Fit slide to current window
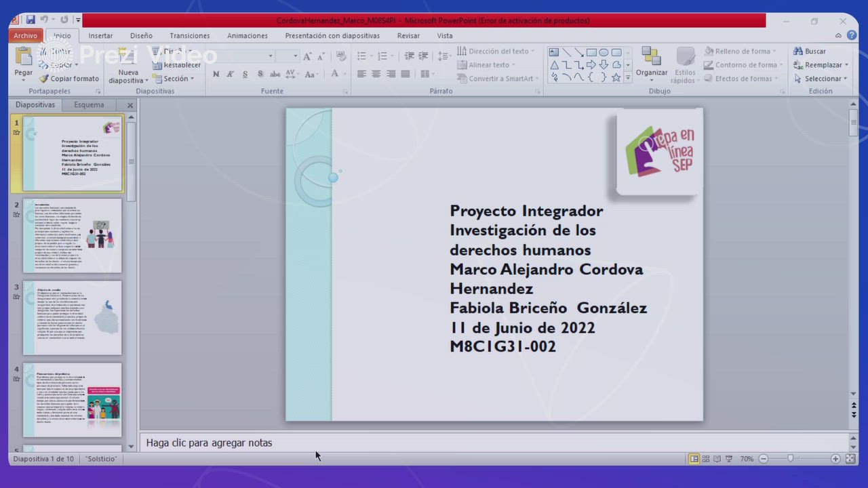Screen dimensions: 868x488 851,459
